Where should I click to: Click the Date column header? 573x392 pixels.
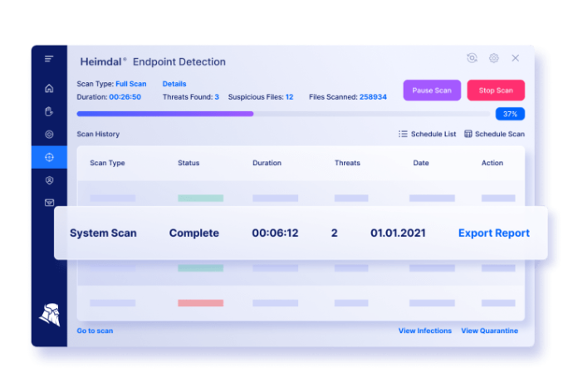[420, 163]
